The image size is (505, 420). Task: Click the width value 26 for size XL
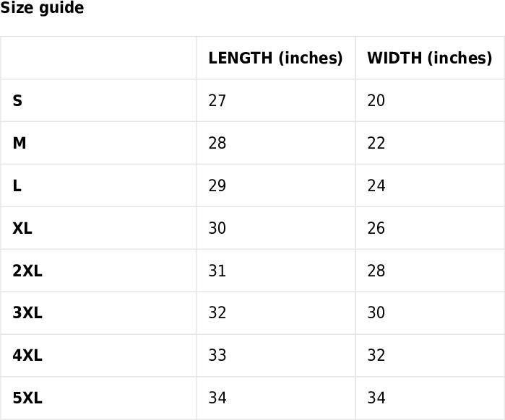(376, 229)
